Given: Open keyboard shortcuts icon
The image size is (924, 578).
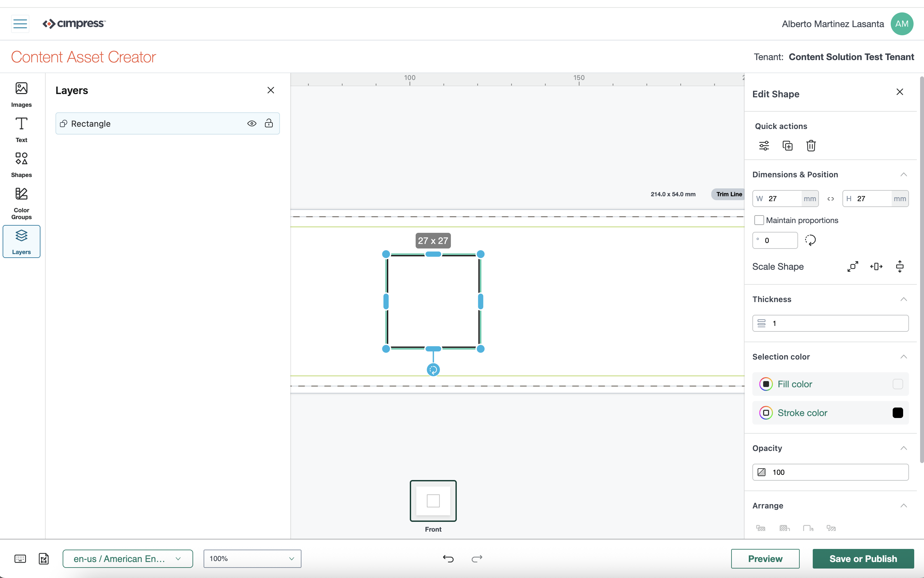Looking at the screenshot, I should [20, 558].
